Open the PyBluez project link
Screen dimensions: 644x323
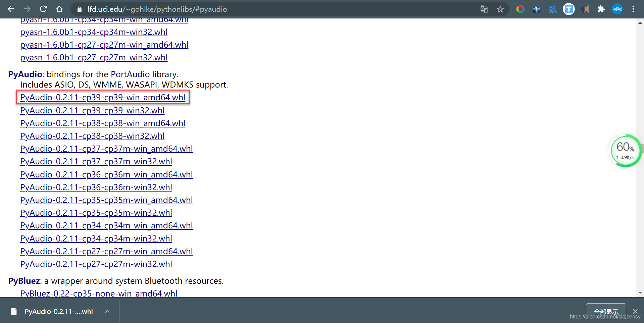[x=24, y=281]
